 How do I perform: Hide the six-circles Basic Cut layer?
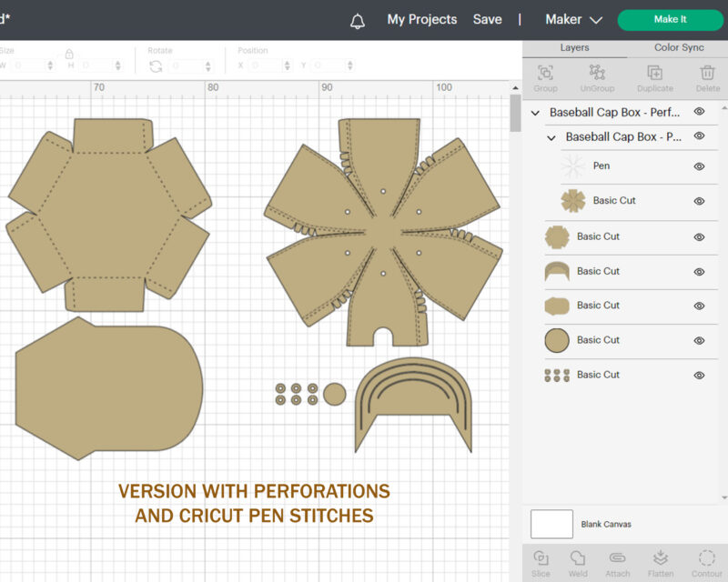[x=700, y=376]
